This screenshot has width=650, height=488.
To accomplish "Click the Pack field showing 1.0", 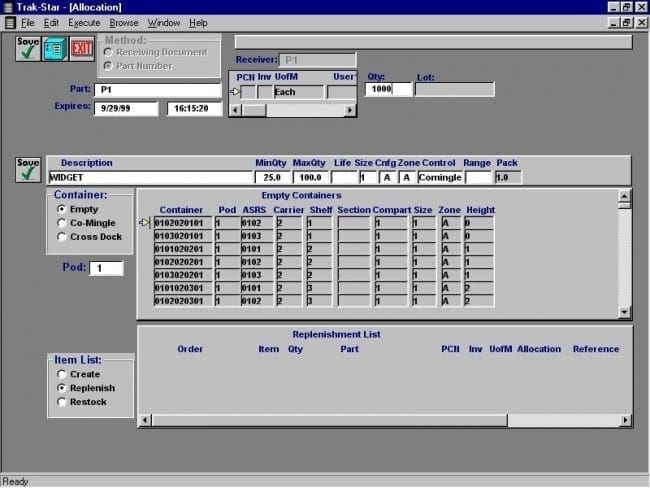I will (x=508, y=177).
